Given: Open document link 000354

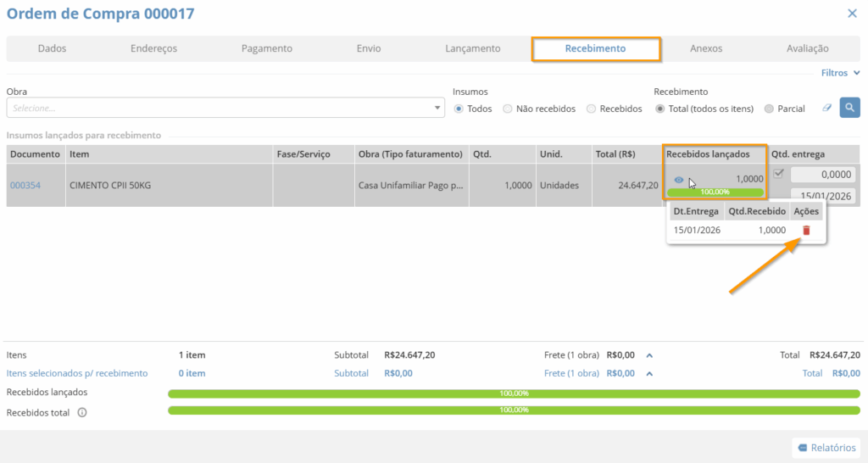Looking at the screenshot, I should (x=25, y=185).
